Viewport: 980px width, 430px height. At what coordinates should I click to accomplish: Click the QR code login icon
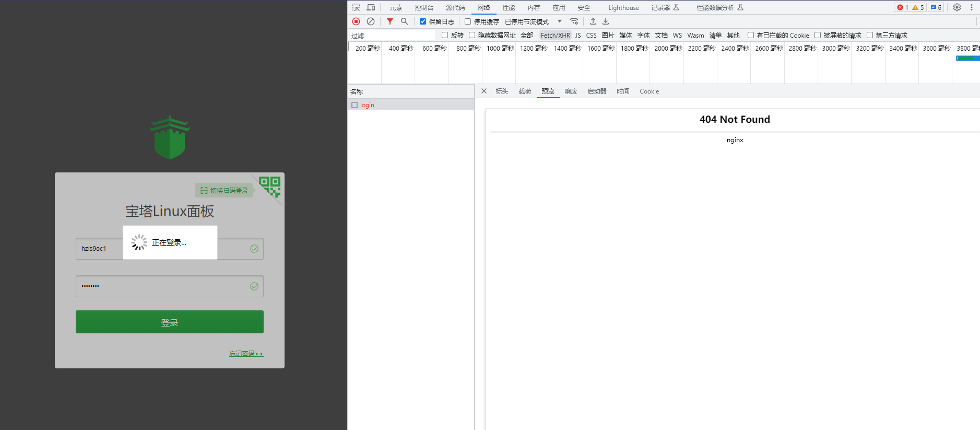270,186
